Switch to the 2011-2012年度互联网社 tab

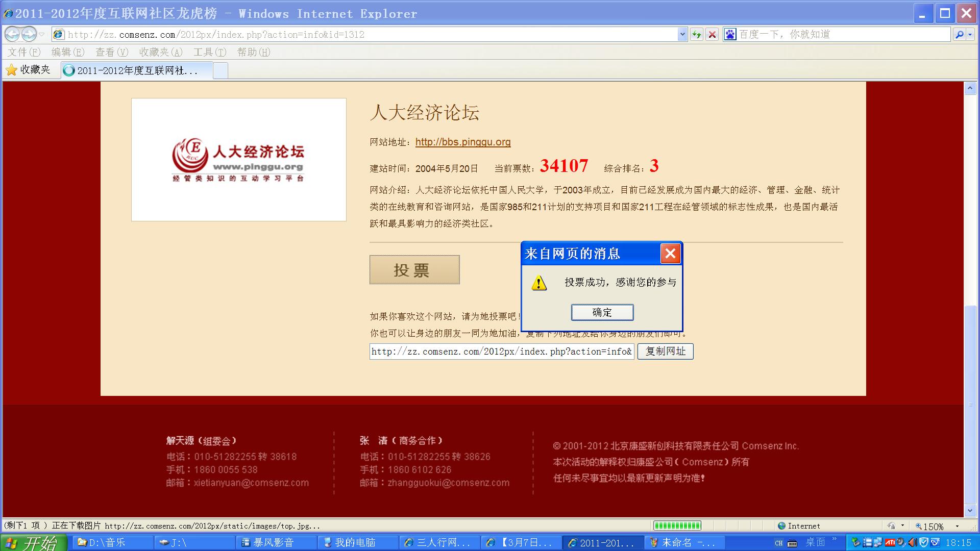click(x=136, y=70)
